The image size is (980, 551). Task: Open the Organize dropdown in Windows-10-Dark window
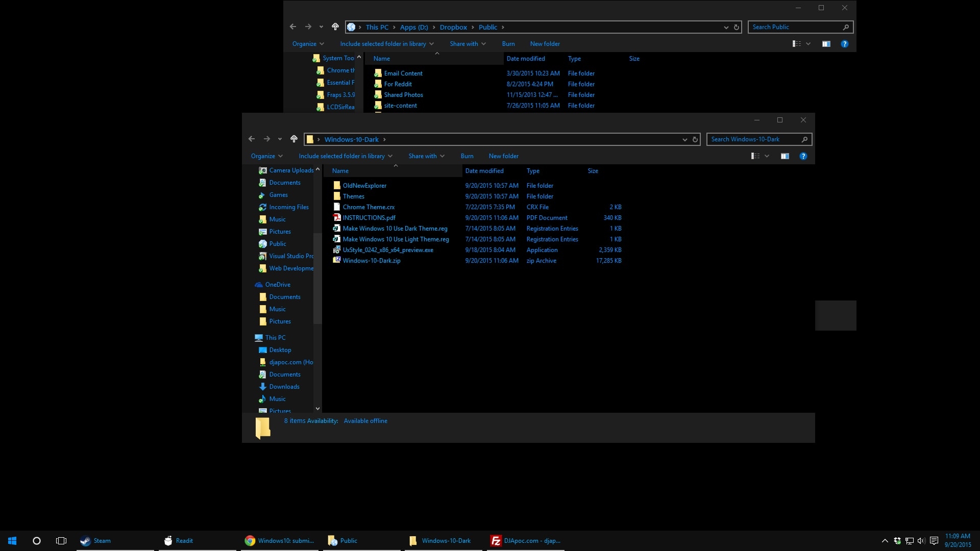click(x=266, y=156)
